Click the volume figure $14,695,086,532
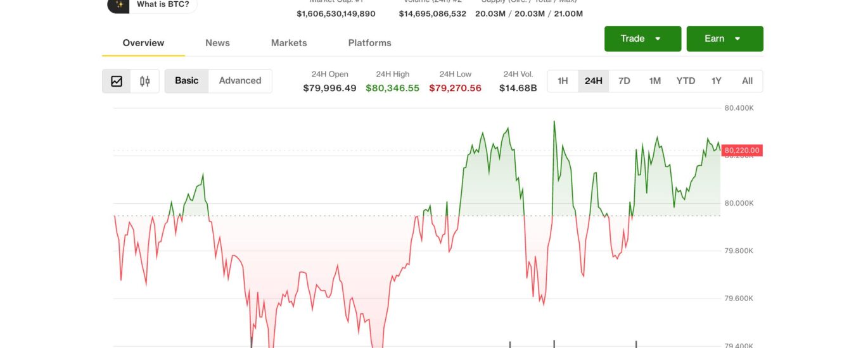868x348 pixels. coord(433,14)
